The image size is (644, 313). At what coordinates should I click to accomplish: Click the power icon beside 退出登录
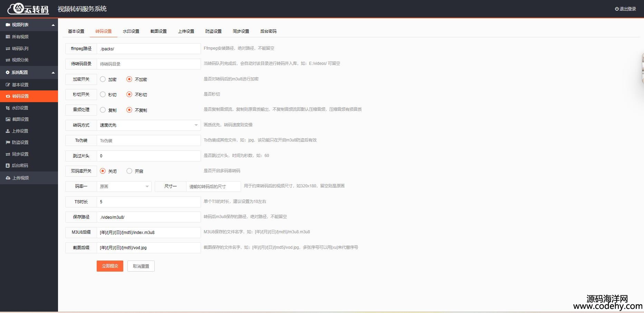(x=617, y=9)
